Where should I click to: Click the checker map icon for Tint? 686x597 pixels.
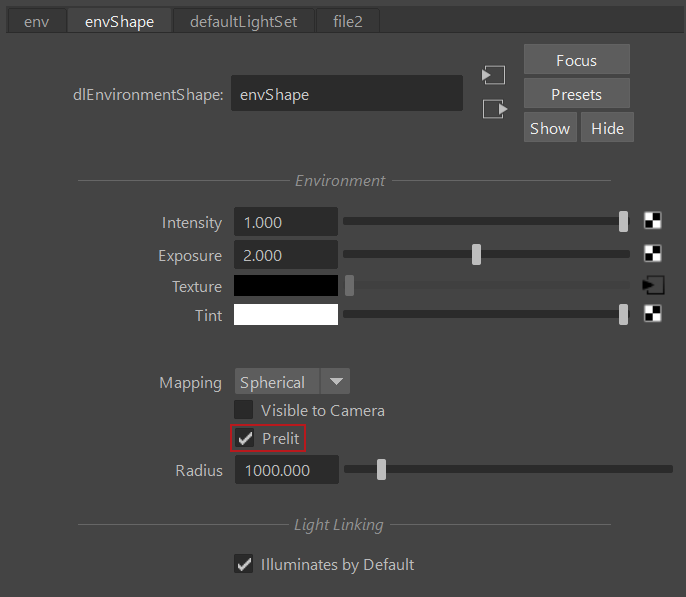point(653,314)
